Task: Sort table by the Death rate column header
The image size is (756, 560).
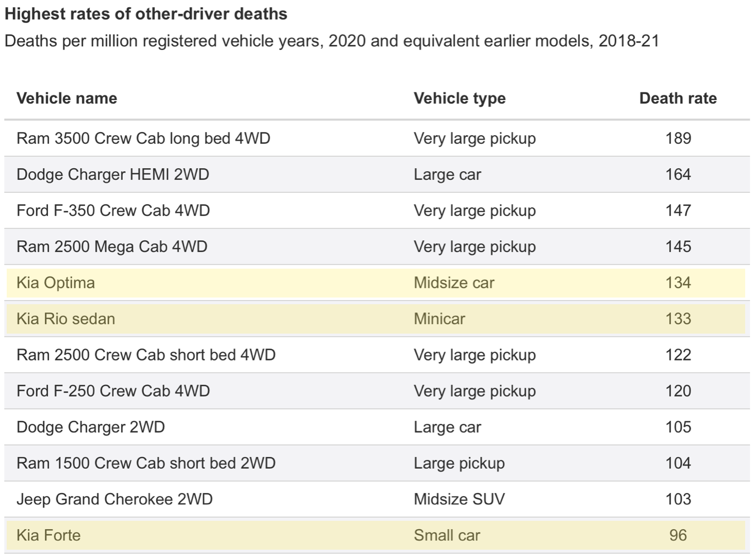Action: (x=678, y=98)
